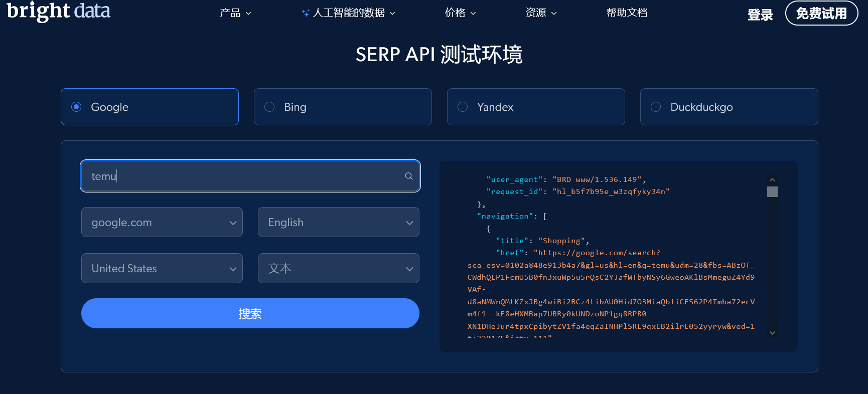This screenshot has height=394, width=868.
Task: Expand the 文本 format dropdown
Action: pyautogui.click(x=339, y=268)
